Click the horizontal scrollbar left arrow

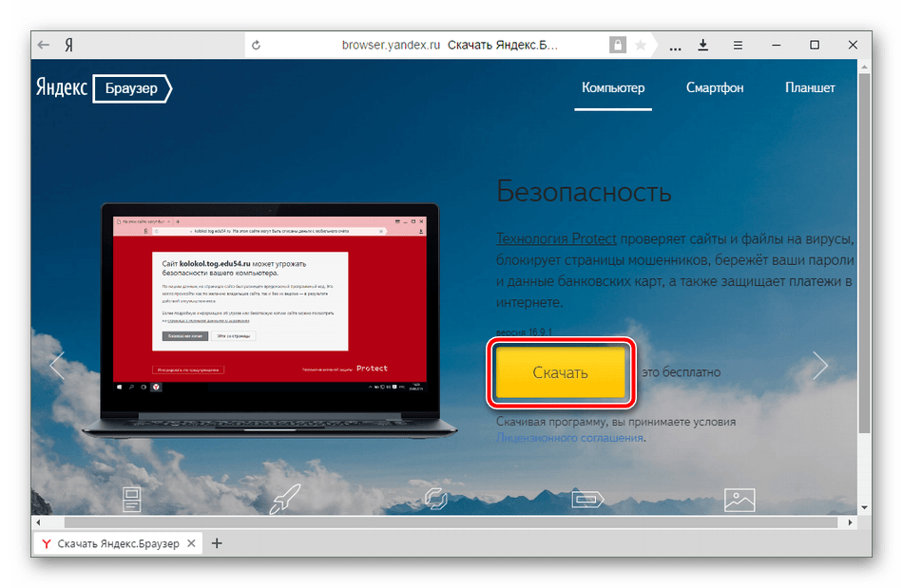(39, 522)
